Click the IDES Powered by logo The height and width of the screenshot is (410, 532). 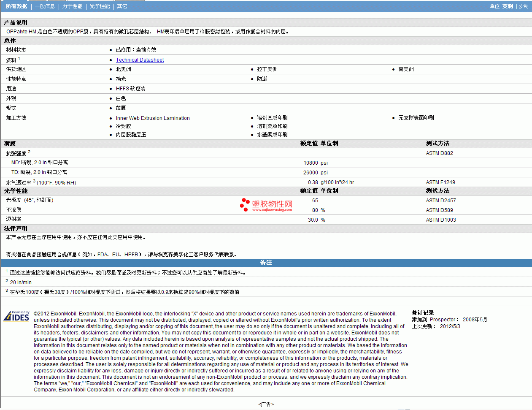[x=16, y=316]
